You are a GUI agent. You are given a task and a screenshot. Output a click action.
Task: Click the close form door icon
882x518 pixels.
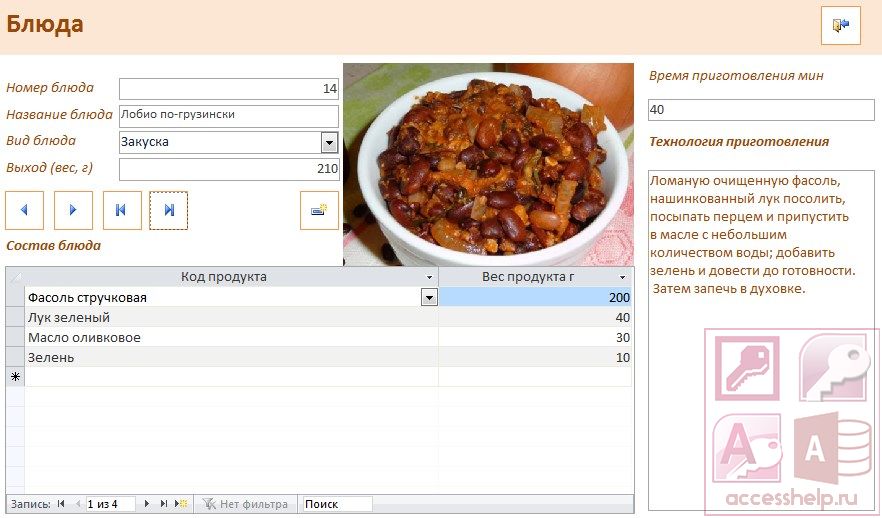tap(840, 25)
